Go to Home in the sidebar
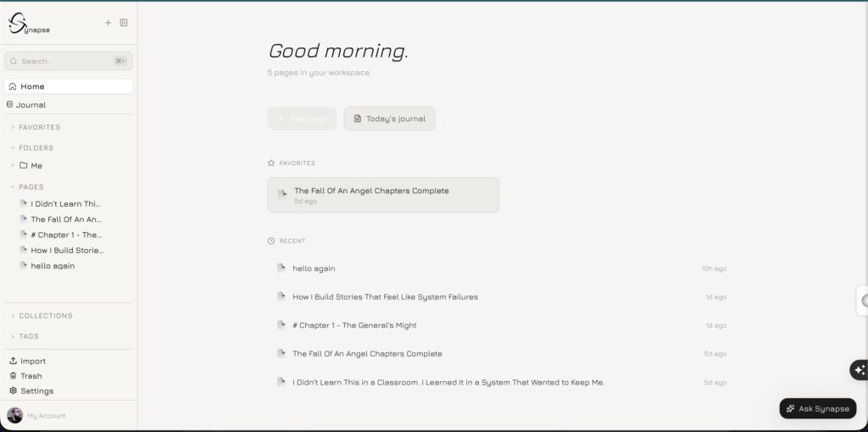The width and height of the screenshot is (868, 432). [69, 86]
